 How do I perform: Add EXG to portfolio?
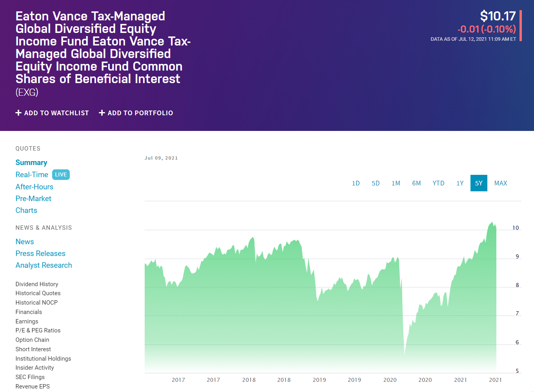coord(136,113)
